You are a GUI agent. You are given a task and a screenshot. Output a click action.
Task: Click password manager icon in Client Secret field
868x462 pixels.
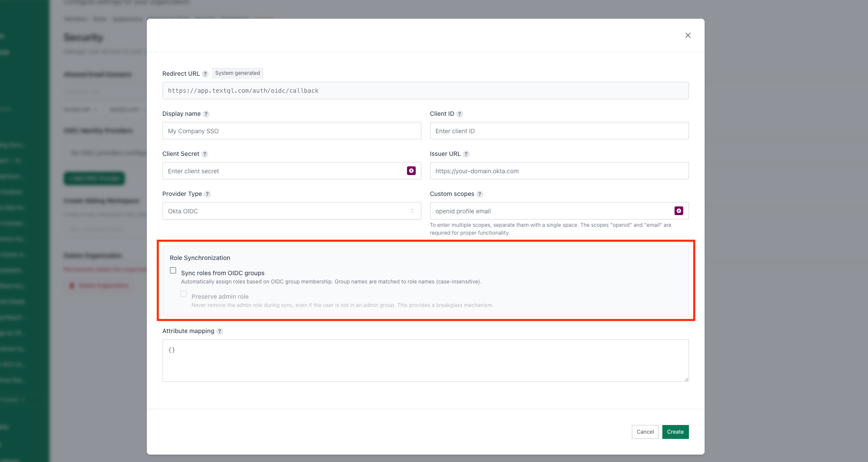coord(411,171)
